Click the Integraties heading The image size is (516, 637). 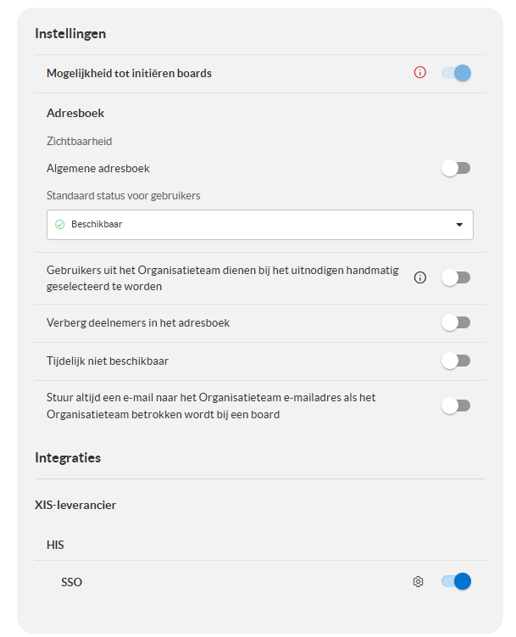point(68,458)
